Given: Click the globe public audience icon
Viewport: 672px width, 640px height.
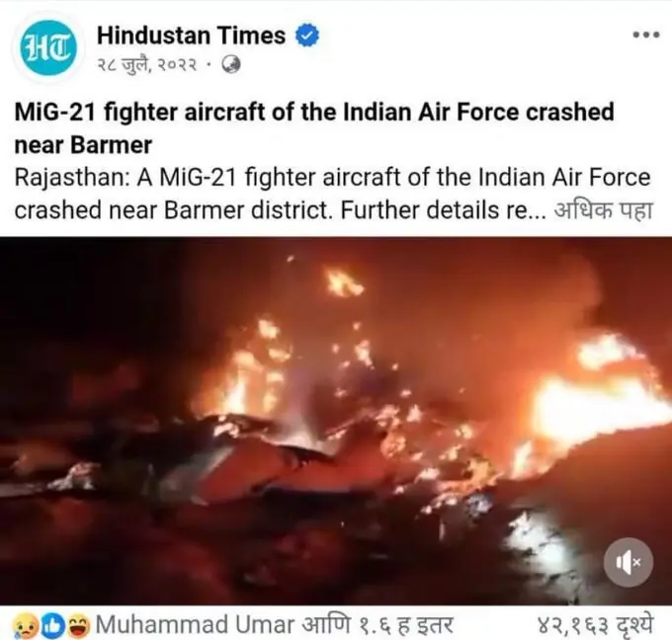Looking at the screenshot, I should 231,64.
